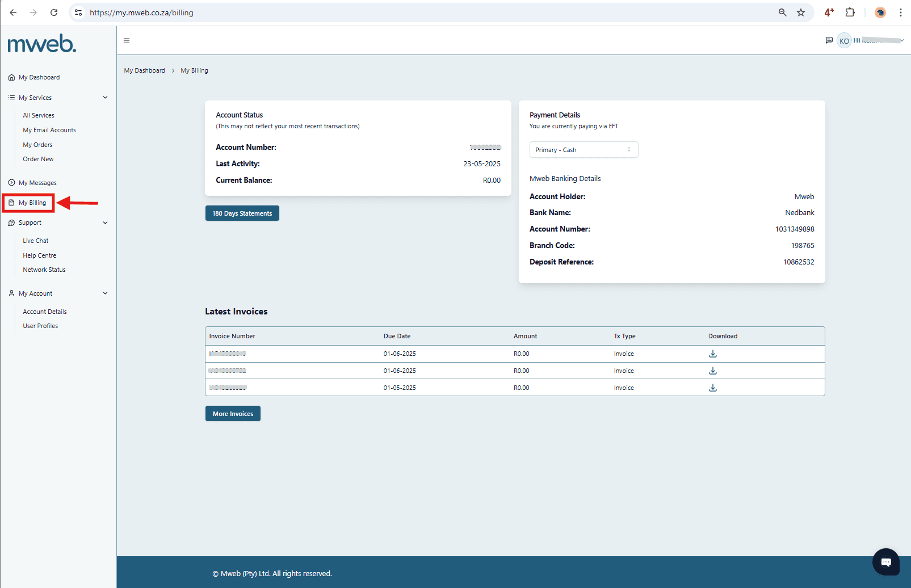Click the bookmark star in the address bar
911x588 pixels.
point(801,12)
